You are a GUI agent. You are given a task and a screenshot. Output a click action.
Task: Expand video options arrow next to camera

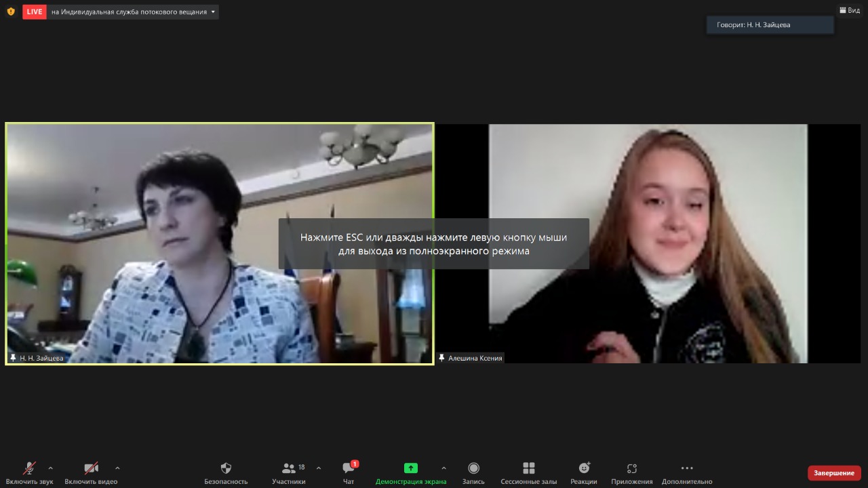click(117, 468)
